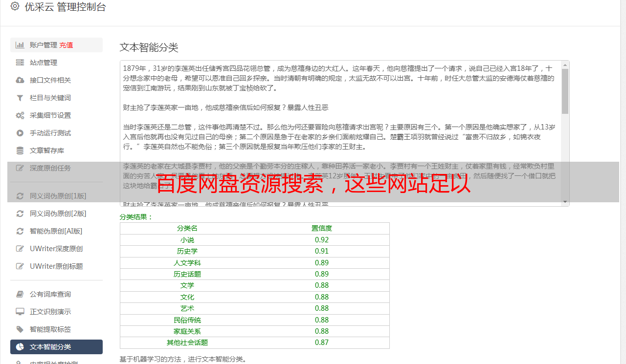Click the monitor icon for 正文识别演示

20,312
